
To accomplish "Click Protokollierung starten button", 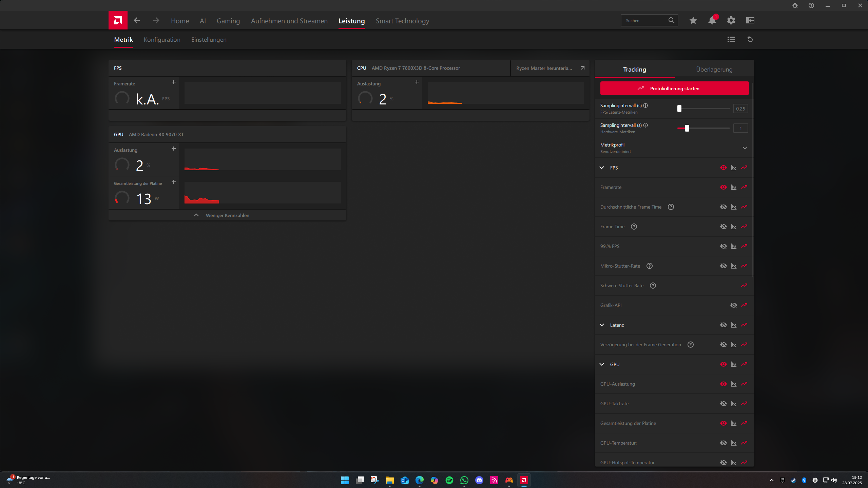I will (x=674, y=89).
